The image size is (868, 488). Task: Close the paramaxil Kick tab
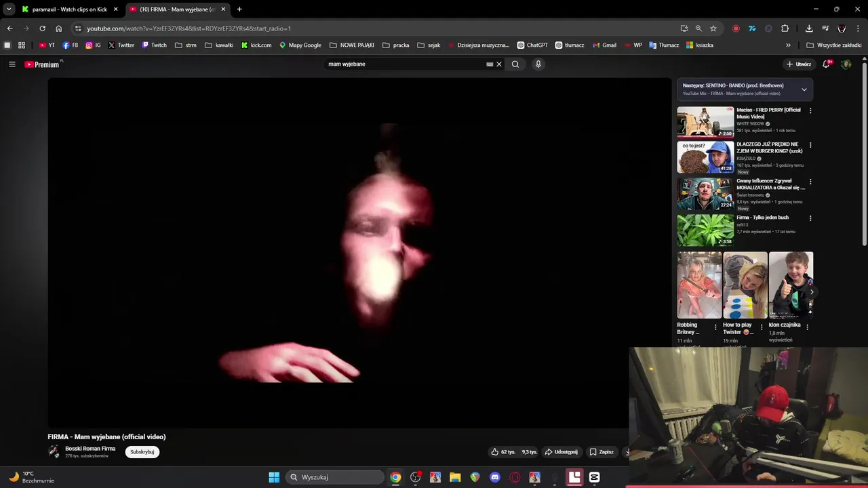pos(115,9)
